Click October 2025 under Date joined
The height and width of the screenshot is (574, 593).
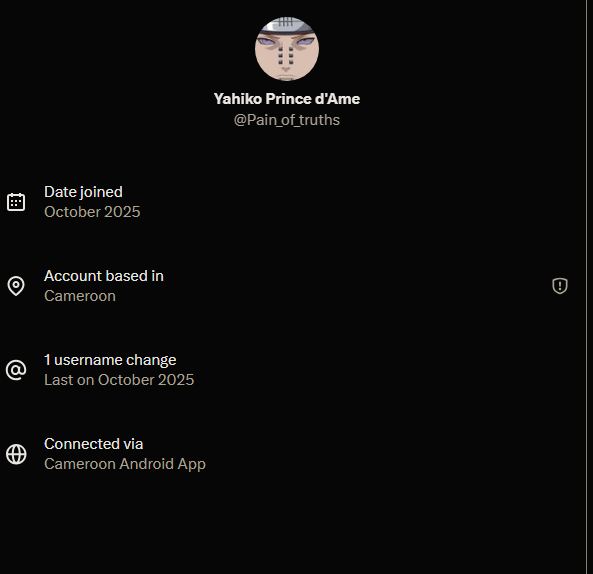92,212
